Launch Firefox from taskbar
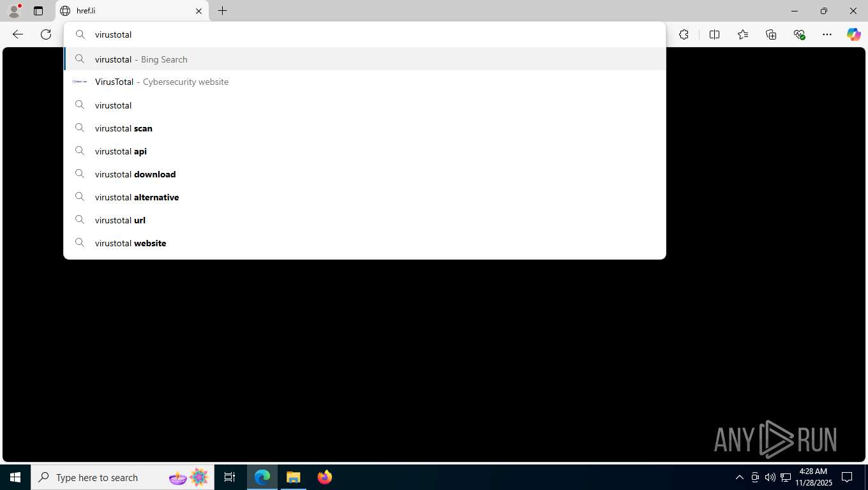This screenshot has width=868, height=490. coord(324,477)
